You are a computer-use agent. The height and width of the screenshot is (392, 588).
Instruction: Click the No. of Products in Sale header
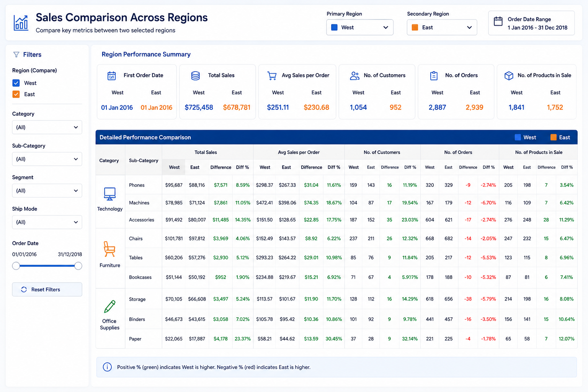(539, 152)
